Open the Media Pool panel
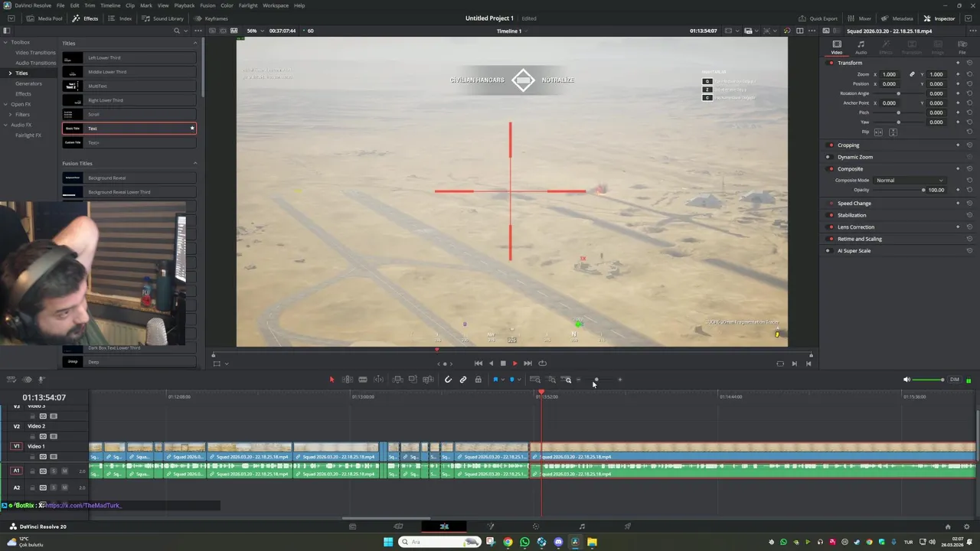 [x=45, y=18]
